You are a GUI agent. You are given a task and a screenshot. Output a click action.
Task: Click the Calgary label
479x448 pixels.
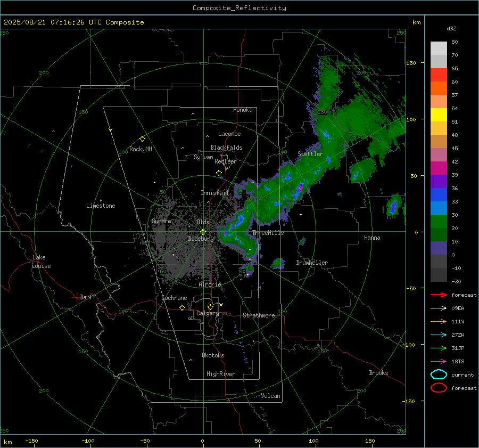208,313
